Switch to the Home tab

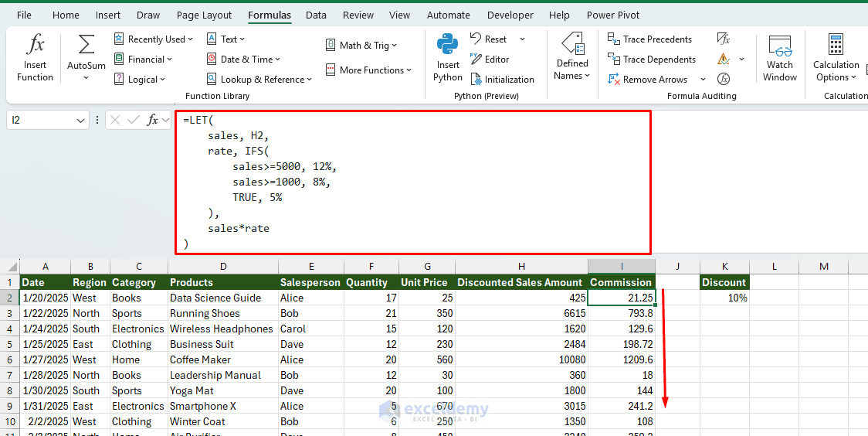tap(66, 15)
